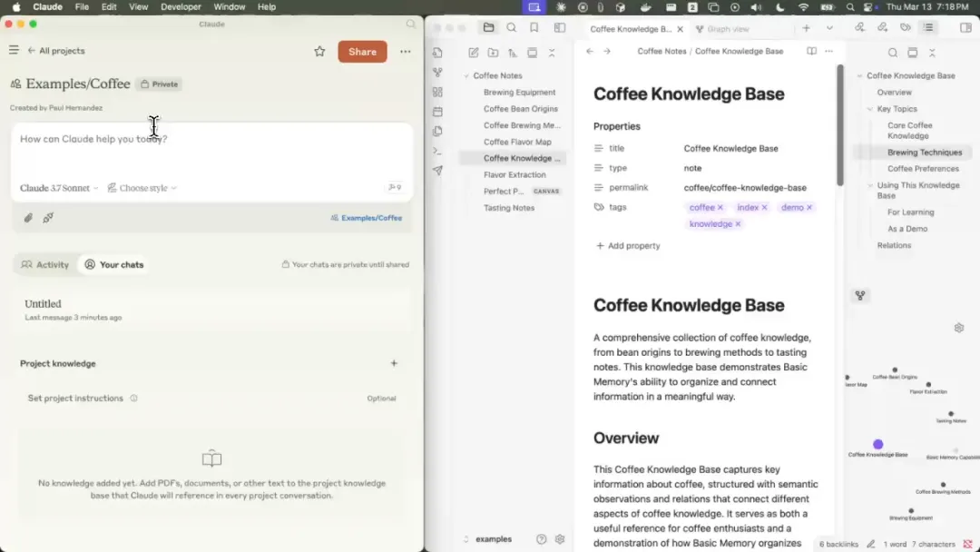Select the purple Coffee Knowledge Base graph node
The width and height of the screenshot is (980, 552).
click(x=878, y=445)
